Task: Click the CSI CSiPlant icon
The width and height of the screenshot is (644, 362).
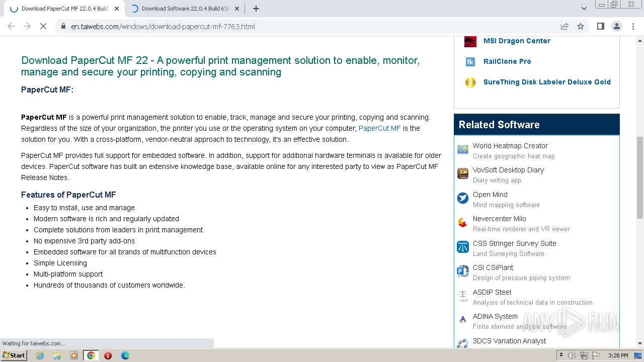Action: [463, 271]
